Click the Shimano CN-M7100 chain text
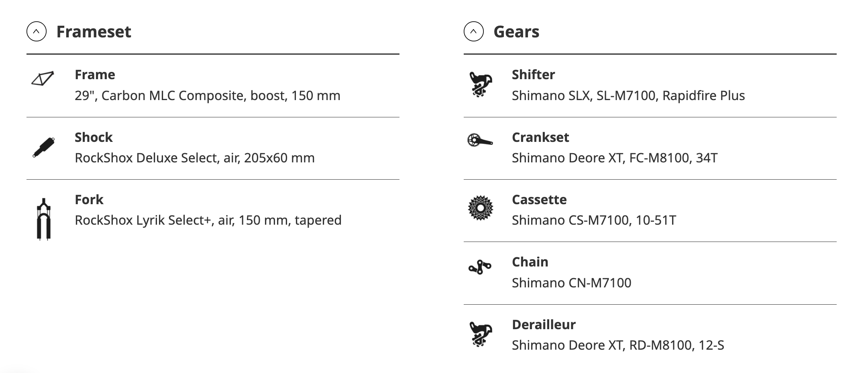 [571, 283]
